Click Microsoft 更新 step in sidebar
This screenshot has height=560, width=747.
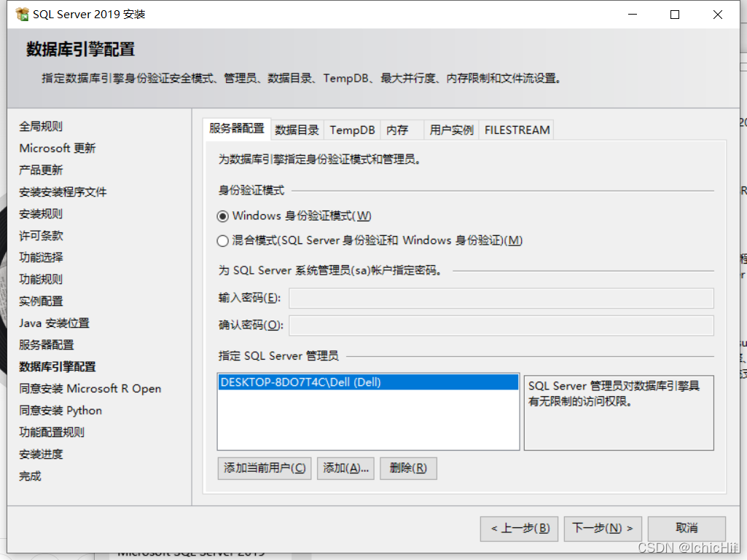[x=57, y=149]
